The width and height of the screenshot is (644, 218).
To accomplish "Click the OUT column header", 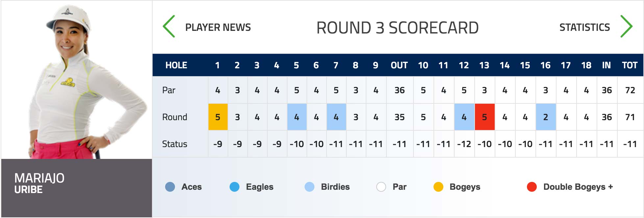I will pos(399,65).
